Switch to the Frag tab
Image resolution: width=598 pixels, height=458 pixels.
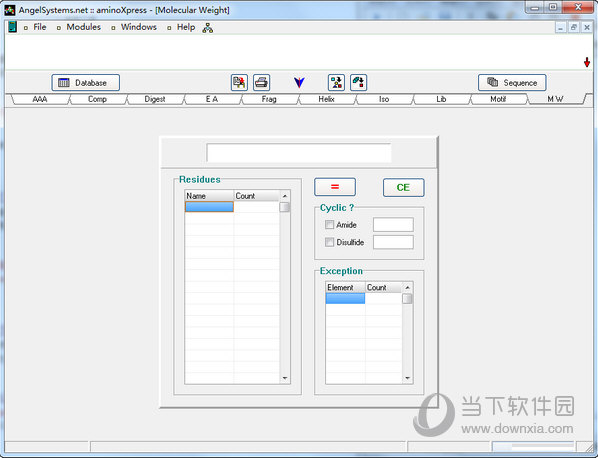(269, 99)
